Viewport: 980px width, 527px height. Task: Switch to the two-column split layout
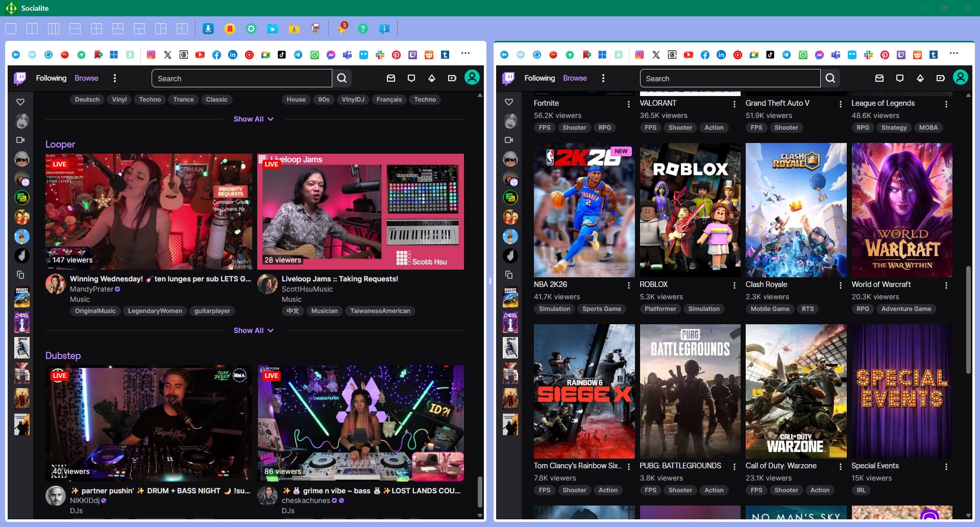pyautogui.click(x=32, y=29)
